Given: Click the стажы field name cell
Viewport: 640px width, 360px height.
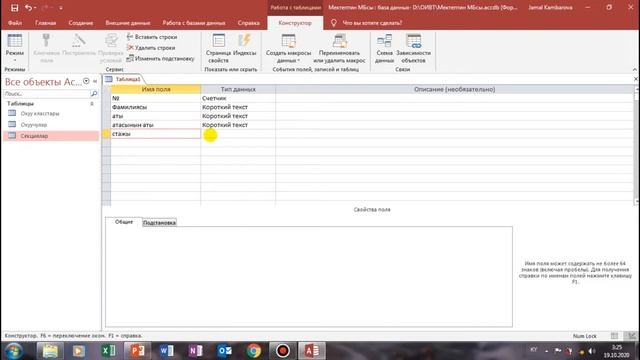Looking at the screenshot, I should [156, 134].
